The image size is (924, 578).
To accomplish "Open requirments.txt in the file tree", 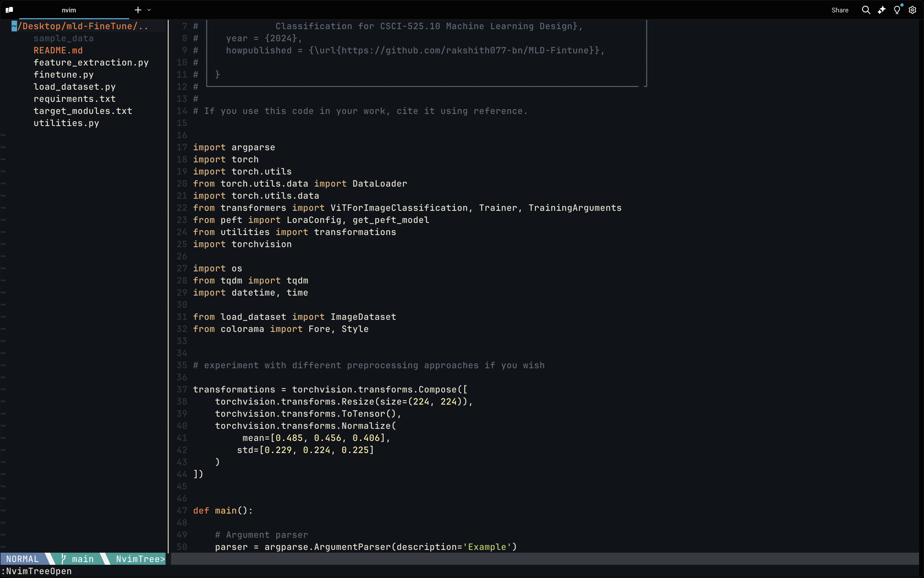I will tap(75, 99).
